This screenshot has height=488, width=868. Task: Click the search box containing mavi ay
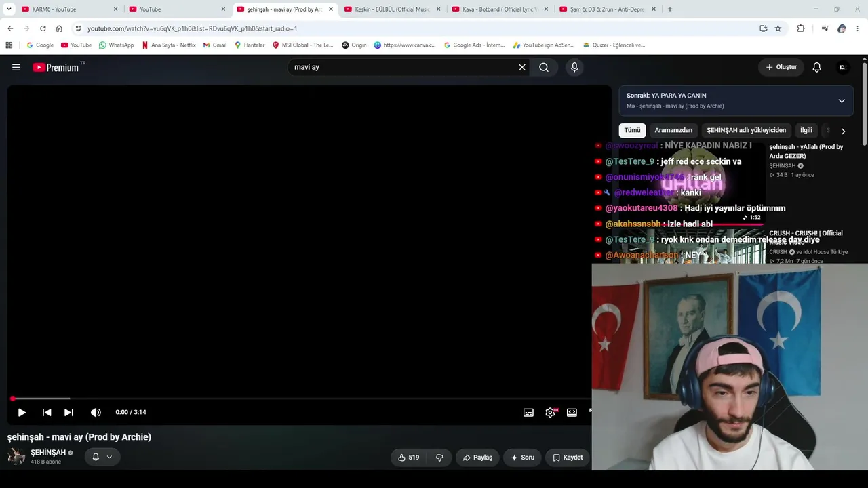pyautogui.click(x=404, y=67)
